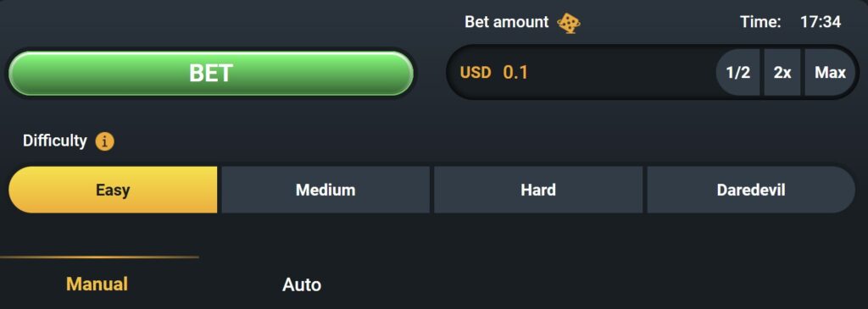The width and height of the screenshot is (868, 309).
Task: Click the USD currency label
Action: (476, 73)
